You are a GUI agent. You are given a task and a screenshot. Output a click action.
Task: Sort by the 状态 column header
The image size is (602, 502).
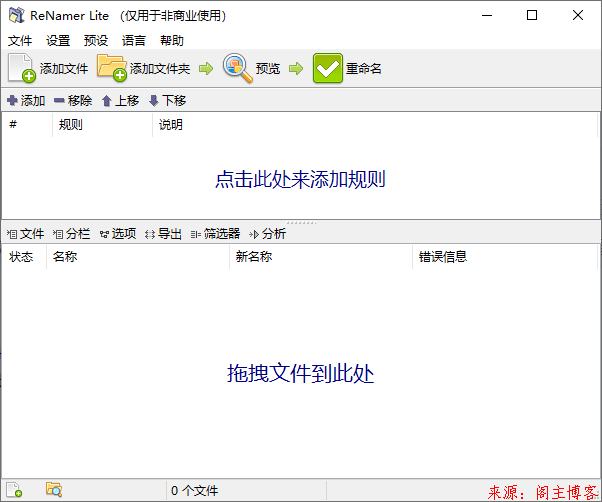tap(24, 256)
